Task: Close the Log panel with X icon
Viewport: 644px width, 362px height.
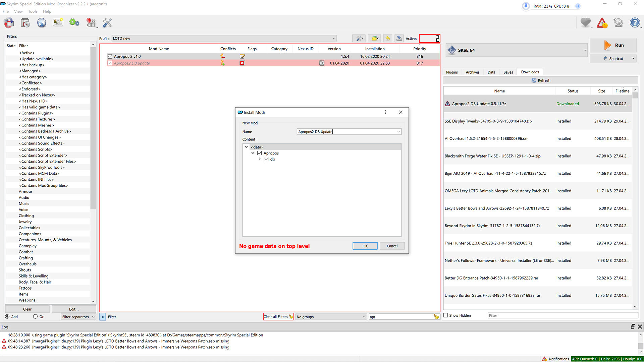Action: coord(640,326)
